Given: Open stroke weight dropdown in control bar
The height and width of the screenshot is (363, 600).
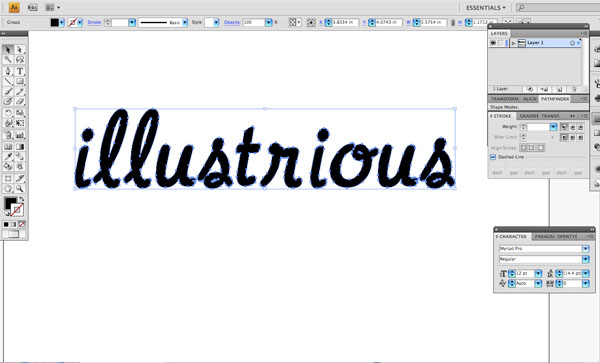Looking at the screenshot, I should click(132, 23).
